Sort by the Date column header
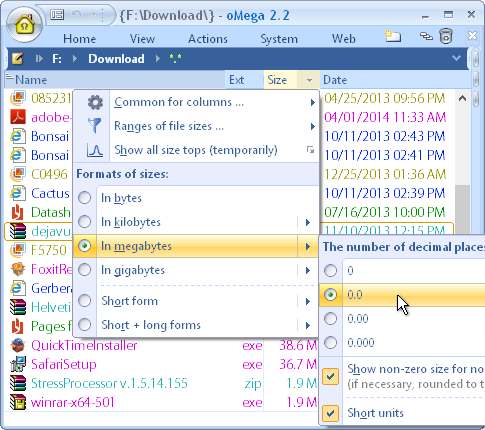 coord(395,80)
